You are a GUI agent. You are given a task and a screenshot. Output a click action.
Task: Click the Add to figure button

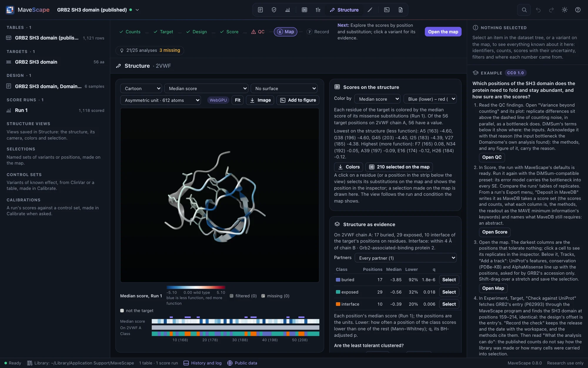pyautogui.click(x=298, y=100)
